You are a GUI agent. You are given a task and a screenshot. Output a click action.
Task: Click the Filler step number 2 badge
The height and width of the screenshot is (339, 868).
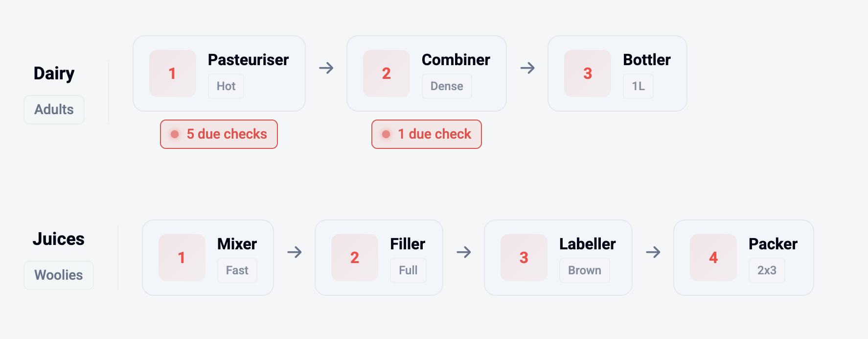(x=354, y=258)
